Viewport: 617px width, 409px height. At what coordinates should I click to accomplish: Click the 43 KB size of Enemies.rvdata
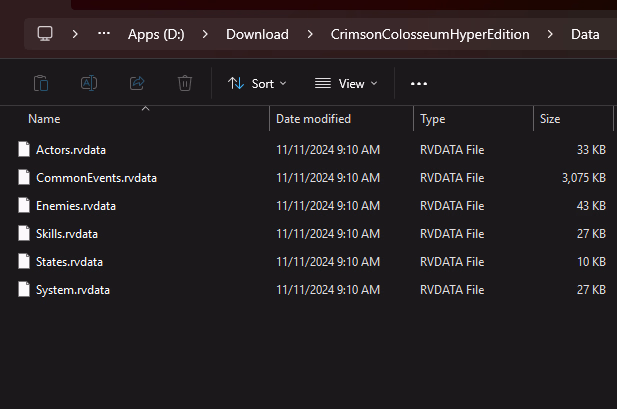(x=591, y=206)
